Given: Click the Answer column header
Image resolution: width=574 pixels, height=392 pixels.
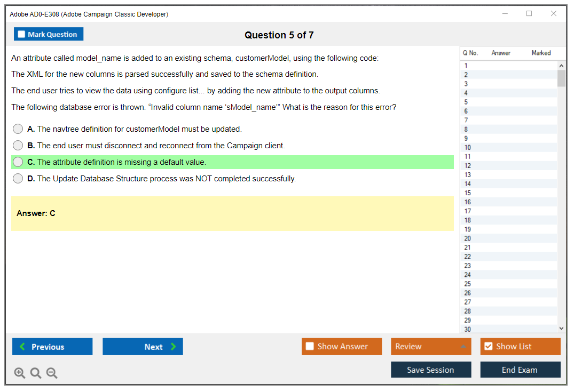Looking at the screenshot, I should (501, 53).
